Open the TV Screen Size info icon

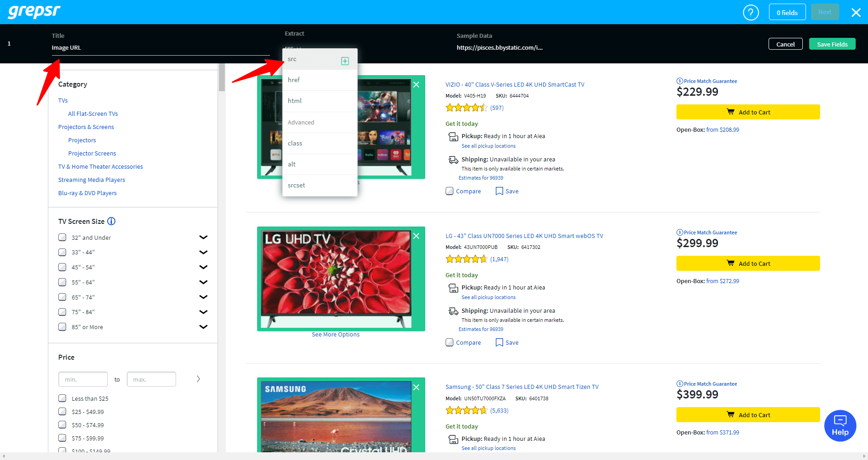pos(111,221)
